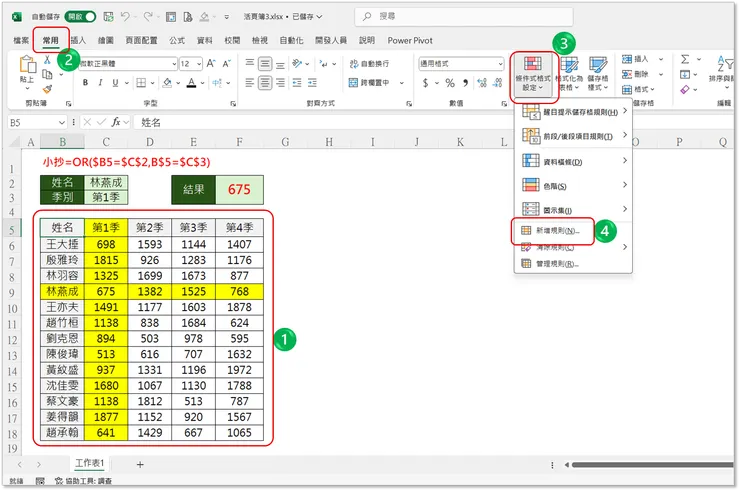Image resolution: width=740 pixels, height=491 pixels.
Task: Open the Borders dropdown arrow
Action: (x=152, y=83)
